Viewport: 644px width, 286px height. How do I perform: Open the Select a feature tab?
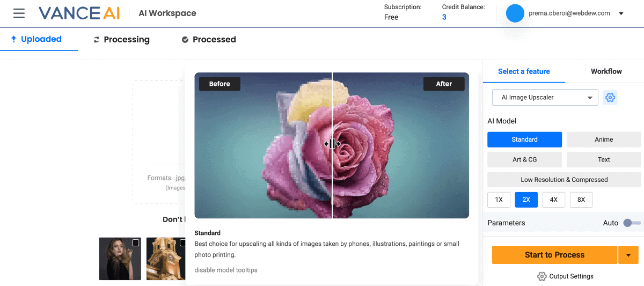pyautogui.click(x=524, y=71)
